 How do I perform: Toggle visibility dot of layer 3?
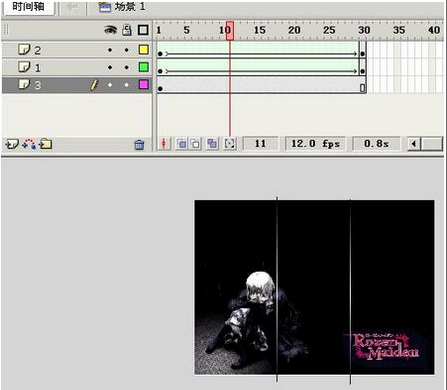pos(110,85)
